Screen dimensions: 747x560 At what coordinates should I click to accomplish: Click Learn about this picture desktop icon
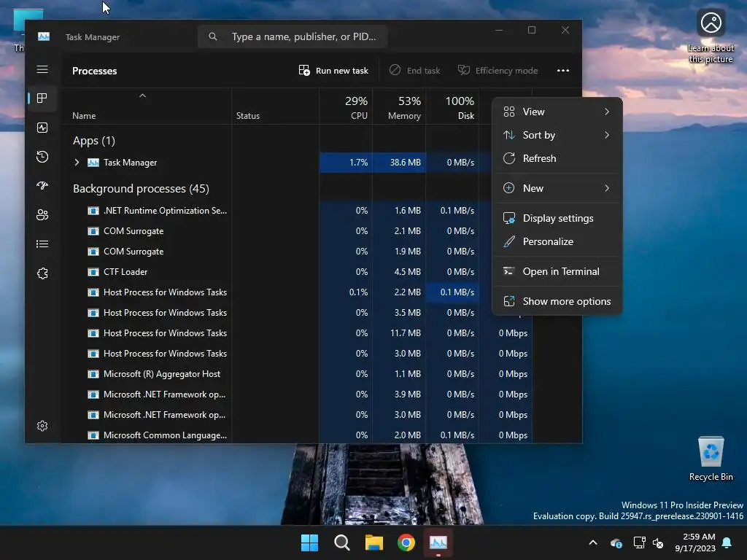(711, 36)
